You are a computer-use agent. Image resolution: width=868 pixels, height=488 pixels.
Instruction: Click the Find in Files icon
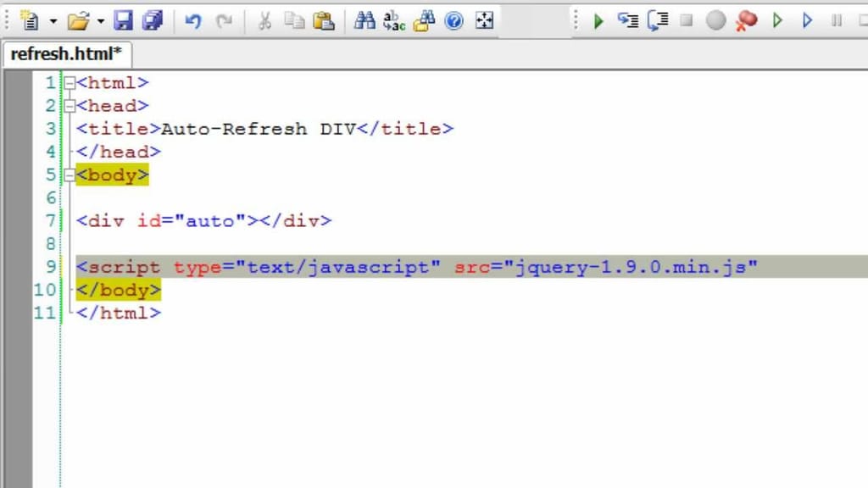click(x=425, y=21)
